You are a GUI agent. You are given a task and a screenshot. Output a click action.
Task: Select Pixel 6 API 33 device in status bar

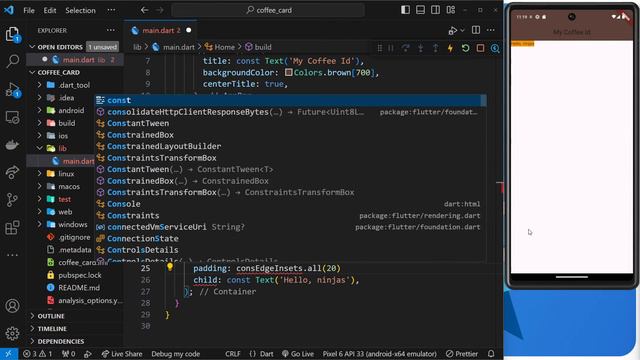pos(380,353)
